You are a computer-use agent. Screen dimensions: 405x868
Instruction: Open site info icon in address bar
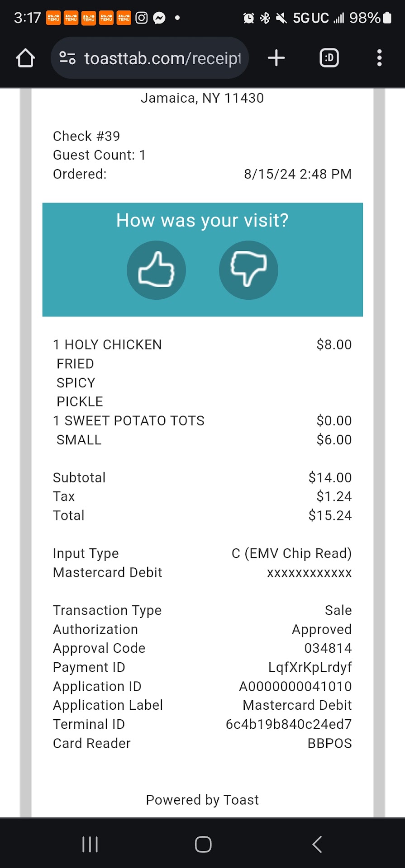pos(67,58)
